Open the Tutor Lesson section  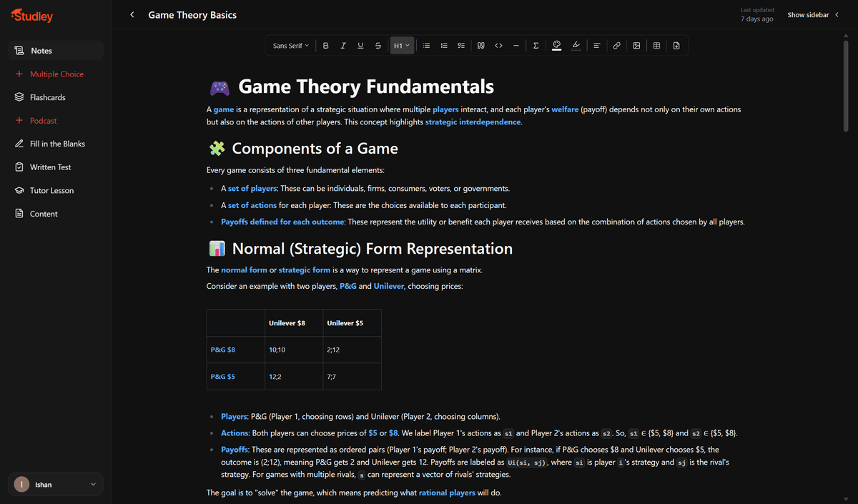point(56,191)
